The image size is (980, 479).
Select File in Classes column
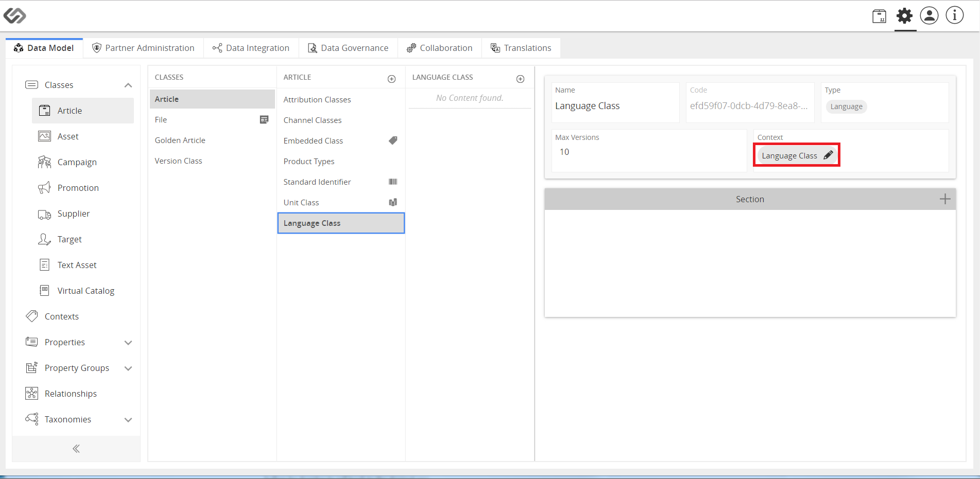(x=212, y=119)
